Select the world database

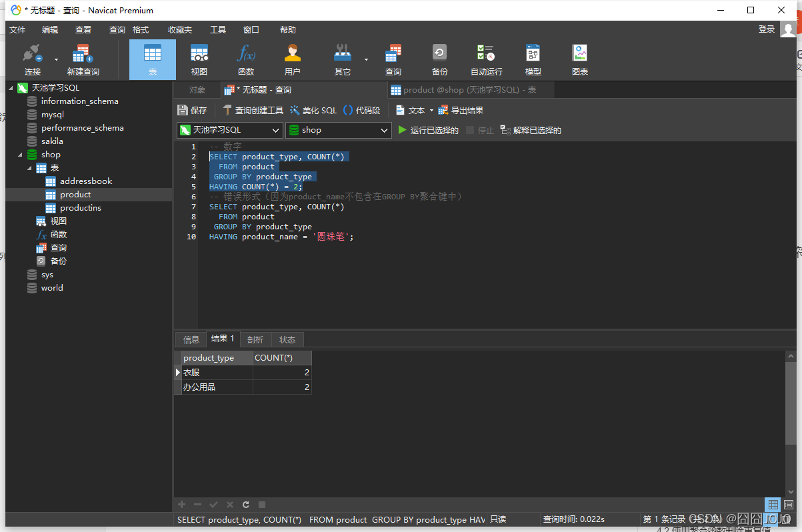(52, 288)
